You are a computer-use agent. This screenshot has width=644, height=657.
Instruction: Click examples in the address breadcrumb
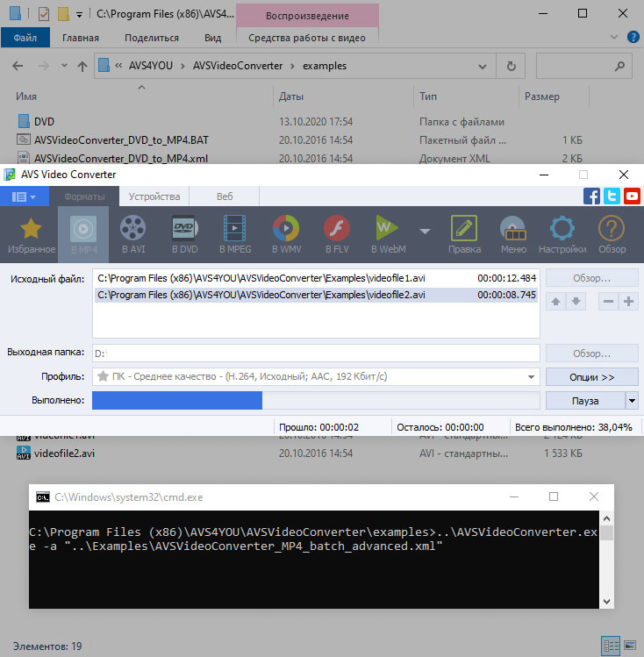325,66
